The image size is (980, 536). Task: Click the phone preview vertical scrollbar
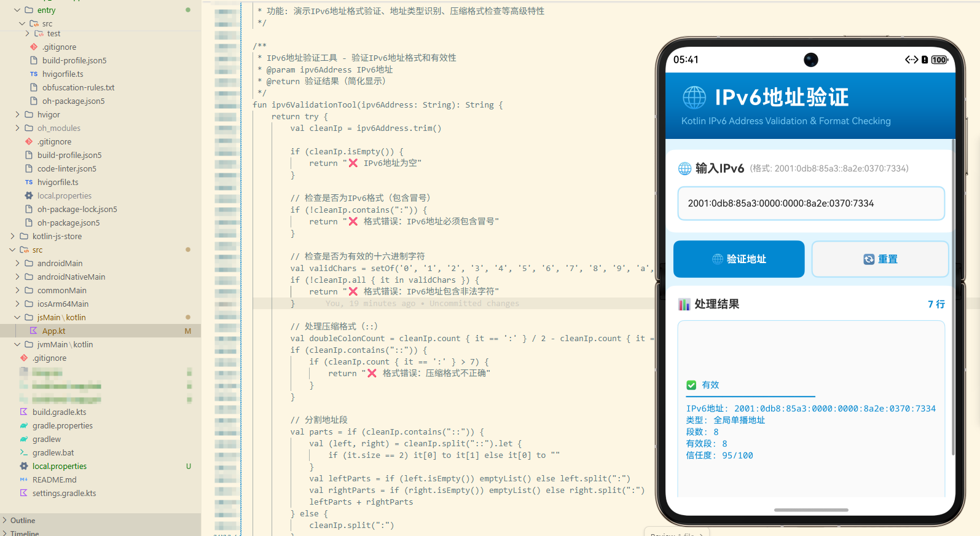[x=953, y=297]
